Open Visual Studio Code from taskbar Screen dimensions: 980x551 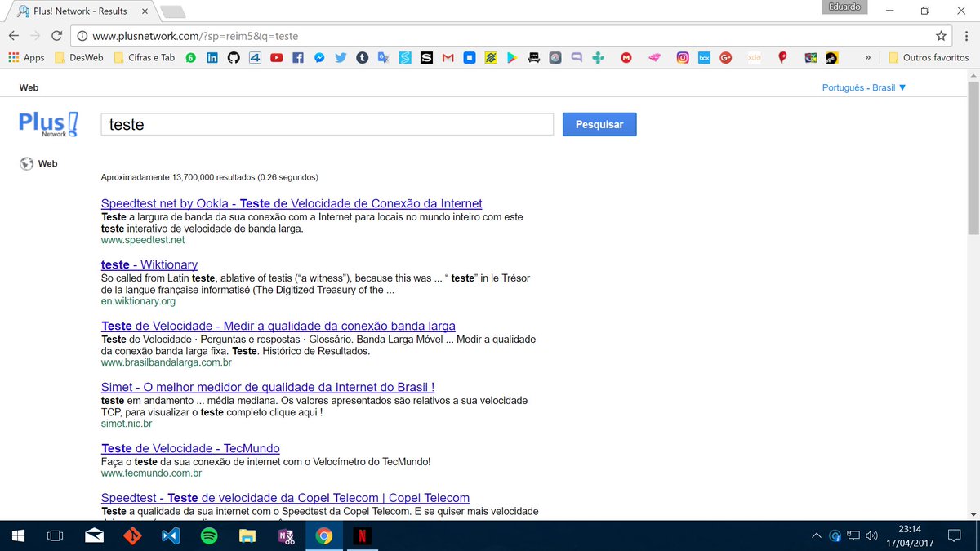171,536
